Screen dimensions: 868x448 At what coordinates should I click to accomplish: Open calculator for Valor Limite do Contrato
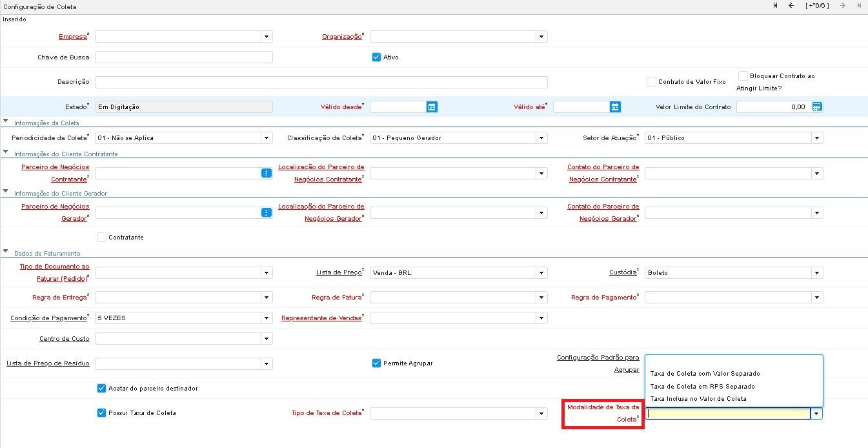tap(816, 107)
